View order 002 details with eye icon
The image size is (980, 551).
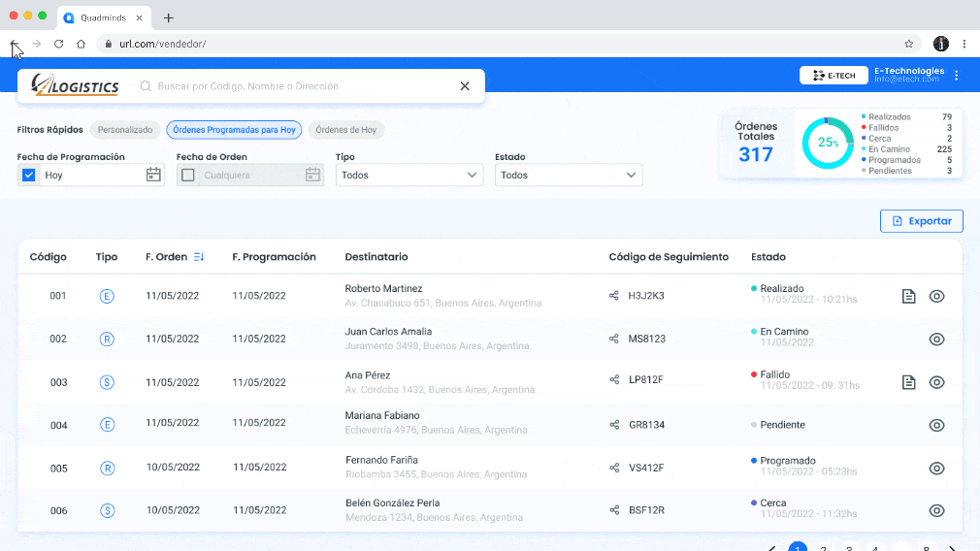tap(936, 339)
